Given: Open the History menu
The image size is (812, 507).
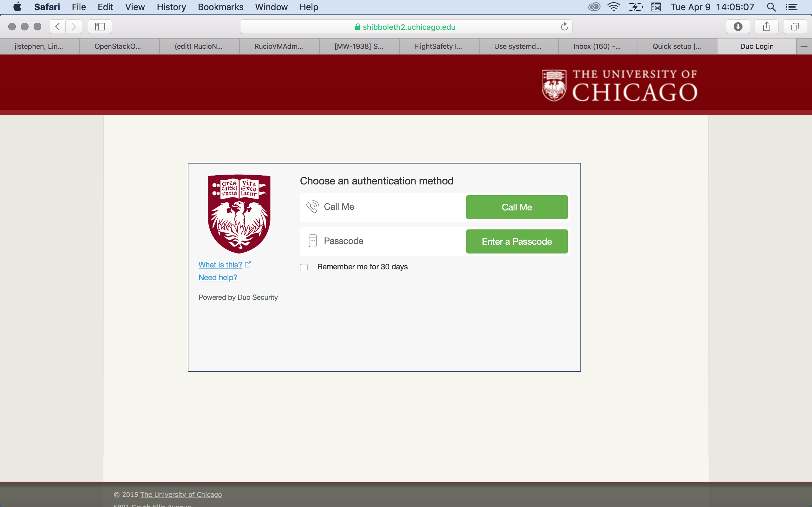Looking at the screenshot, I should [x=171, y=7].
